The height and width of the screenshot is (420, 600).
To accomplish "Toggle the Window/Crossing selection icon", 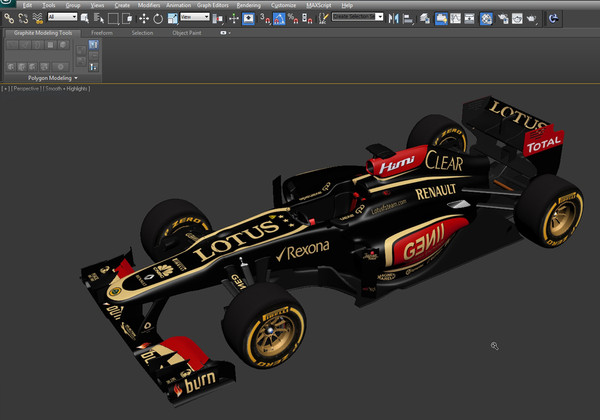I will [x=127, y=18].
